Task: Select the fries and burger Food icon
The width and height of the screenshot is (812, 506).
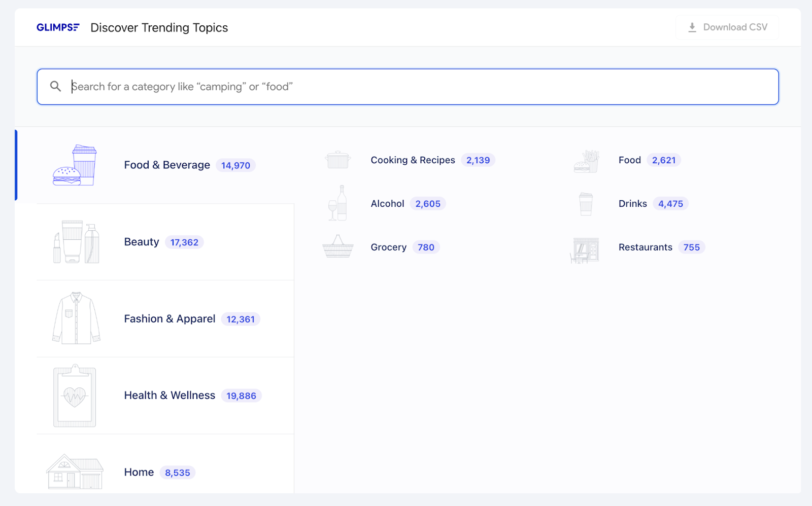Action: pos(586,159)
